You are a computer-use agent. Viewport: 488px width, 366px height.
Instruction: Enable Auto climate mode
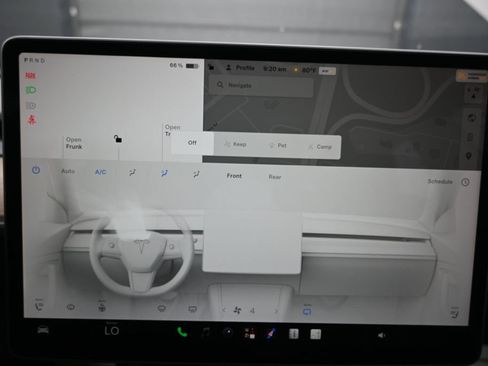pyautogui.click(x=68, y=171)
